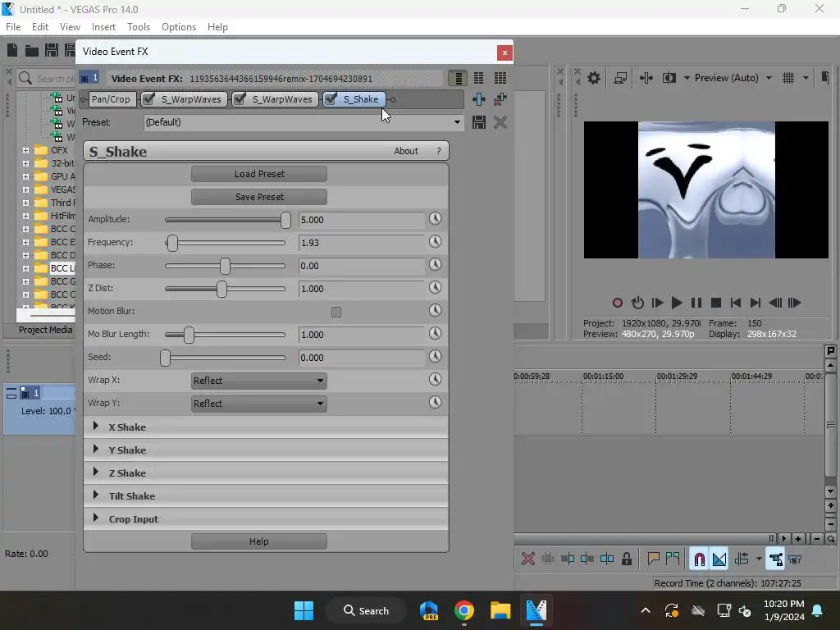Toggle the second S_WarpWaves enable checkbox

pos(240,99)
